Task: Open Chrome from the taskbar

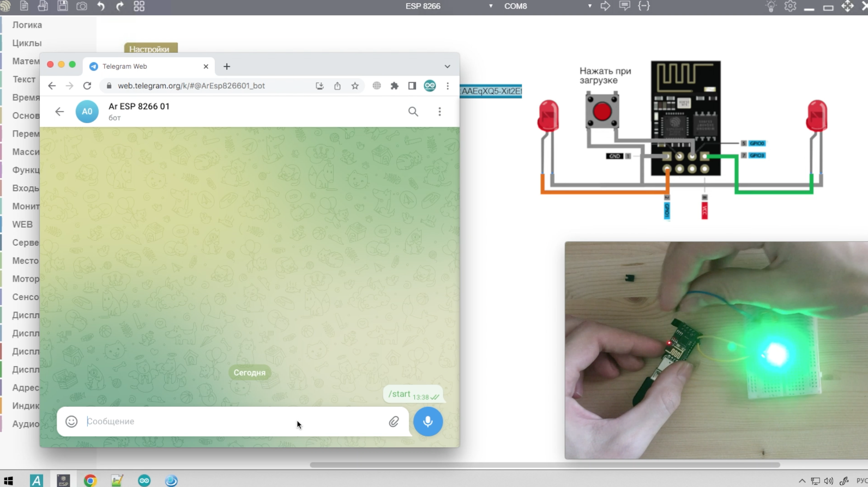Action: coord(90,480)
